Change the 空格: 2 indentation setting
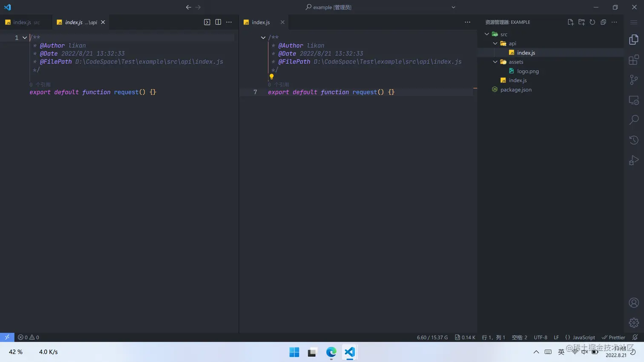Viewport: 644px width, 362px height. [x=519, y=337]
